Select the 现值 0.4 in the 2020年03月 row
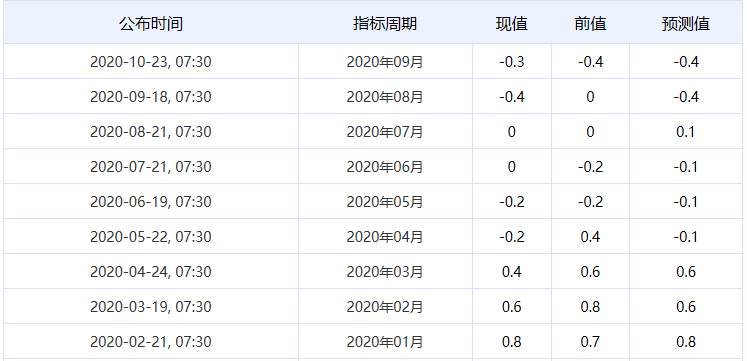The height and width of the screenshot is (361, 747). 512,271
